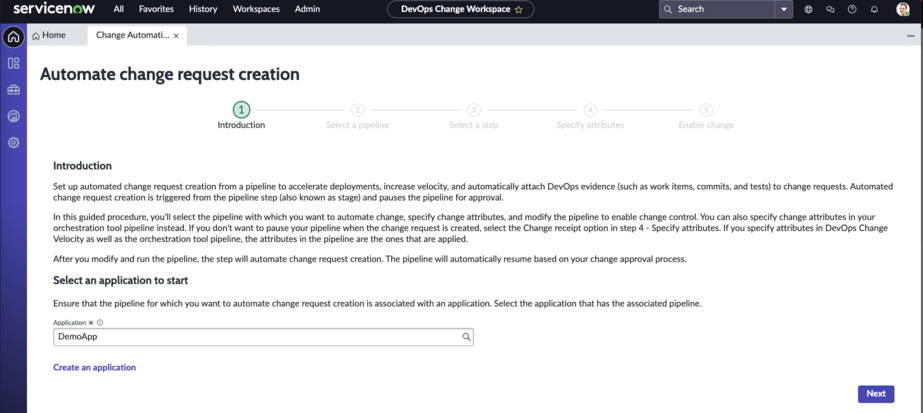
Task: Click the Application field containing DemoApp
Action: (x=263, y=337)
